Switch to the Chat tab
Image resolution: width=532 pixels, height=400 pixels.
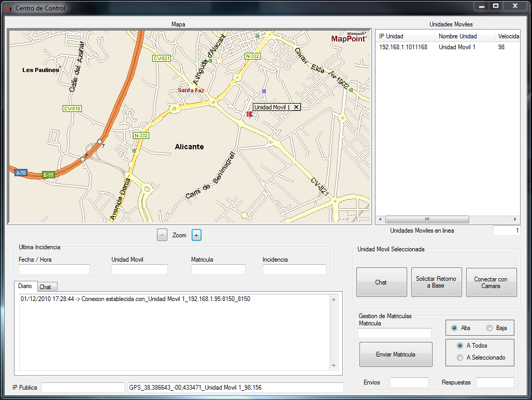[x=46, y=287]
